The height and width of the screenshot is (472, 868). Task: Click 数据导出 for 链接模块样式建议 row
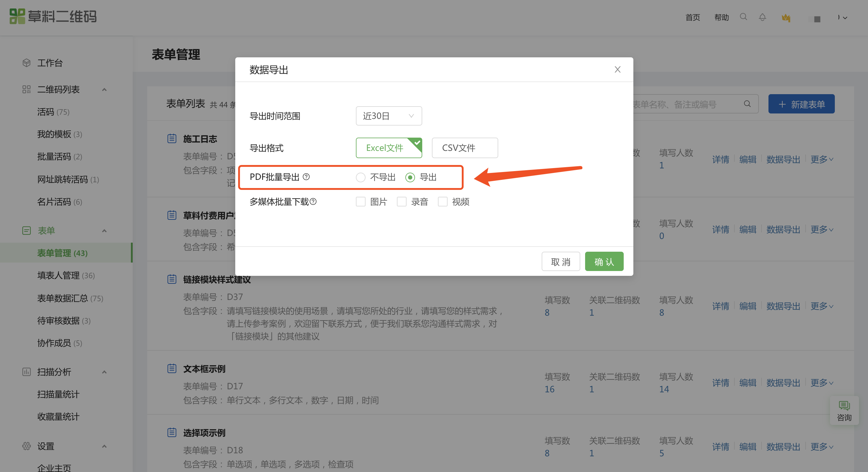(783, 306)
